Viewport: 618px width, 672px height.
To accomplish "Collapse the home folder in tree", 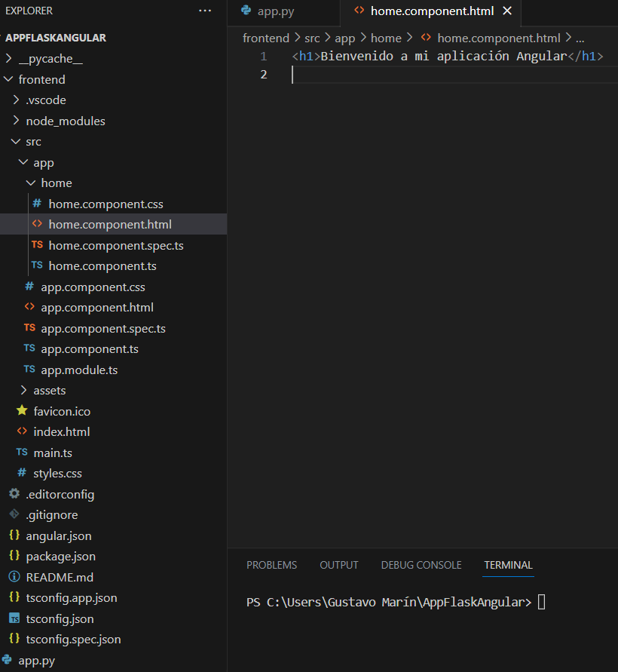I will [x=31, y=183].
